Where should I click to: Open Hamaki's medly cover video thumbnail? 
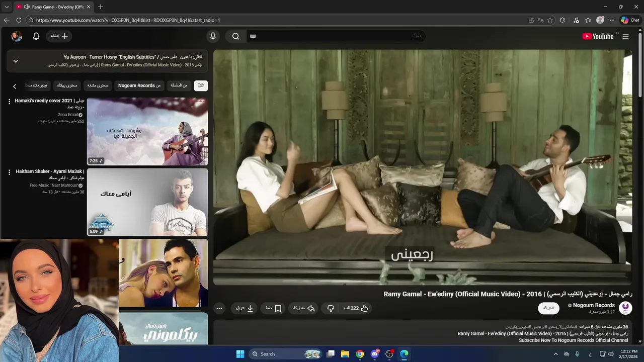pyautogui.click(x=147, y=132)
